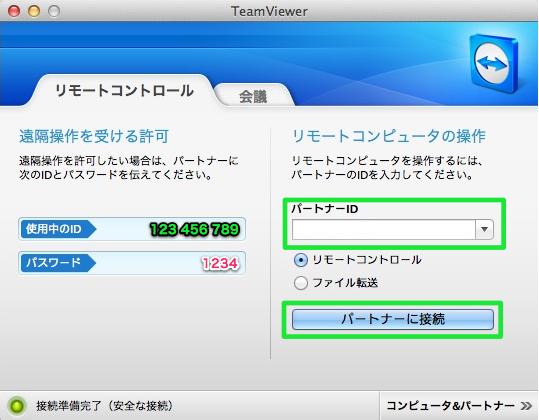Image resolution: width=539 pixels, height=420 pixels.
Task: Click the green connection status indicator
Action: point(17,406)
